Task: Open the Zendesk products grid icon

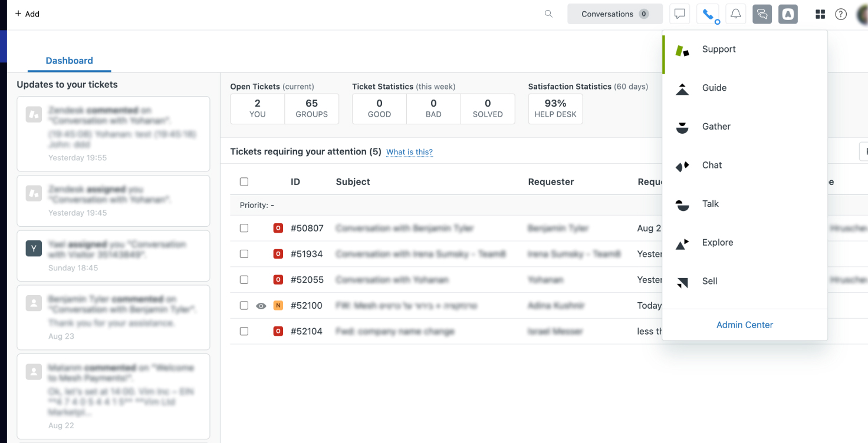Action: [820, 14]
